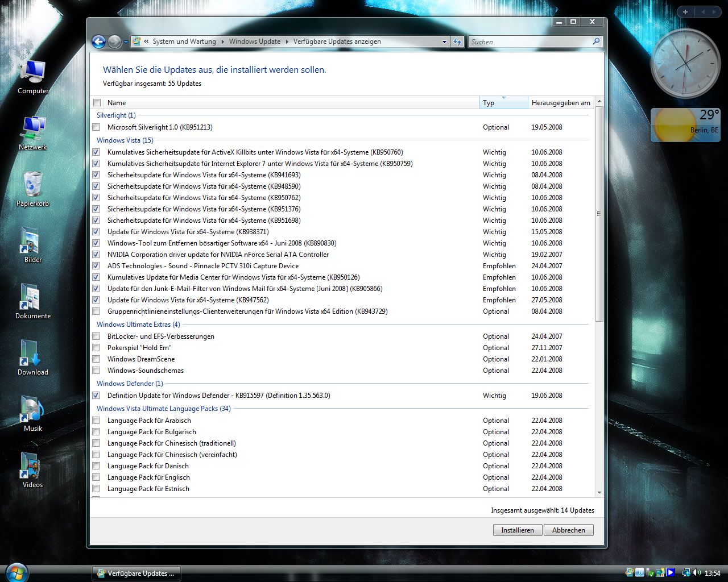The height and width of the screenshot is (582, 728).
Task: Click the network tray icon
Action: point(686,572)
